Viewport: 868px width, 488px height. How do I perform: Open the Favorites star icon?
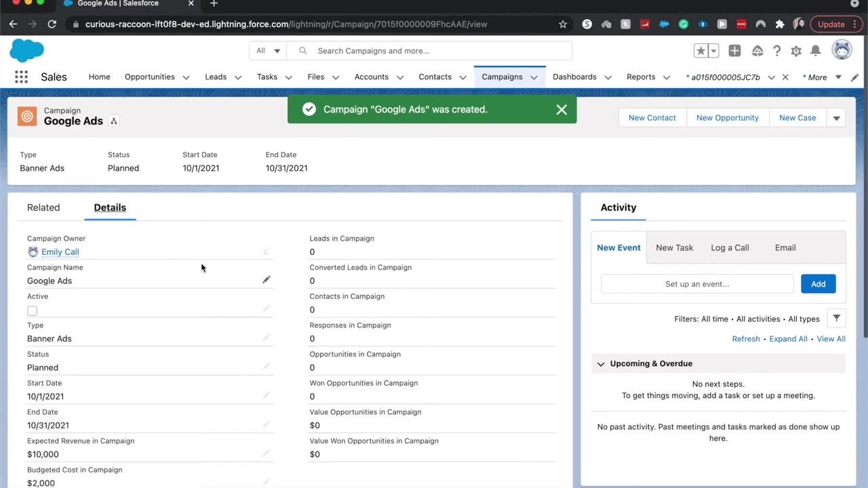pos(701,51)
